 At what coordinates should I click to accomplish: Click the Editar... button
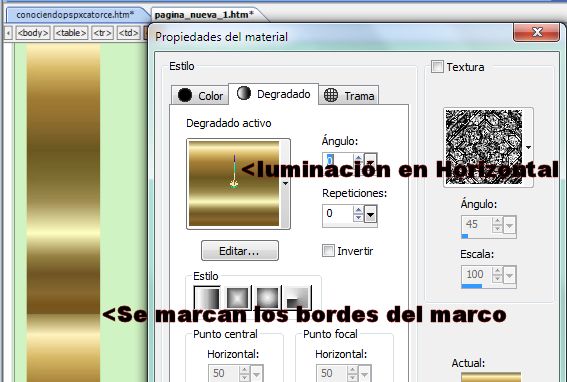(240, 251)
